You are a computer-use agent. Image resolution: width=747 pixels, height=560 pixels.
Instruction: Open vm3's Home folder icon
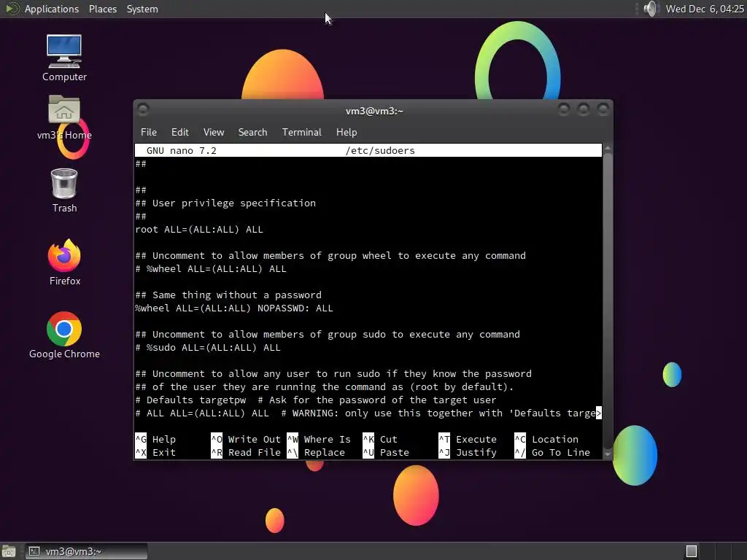(64, 117)
